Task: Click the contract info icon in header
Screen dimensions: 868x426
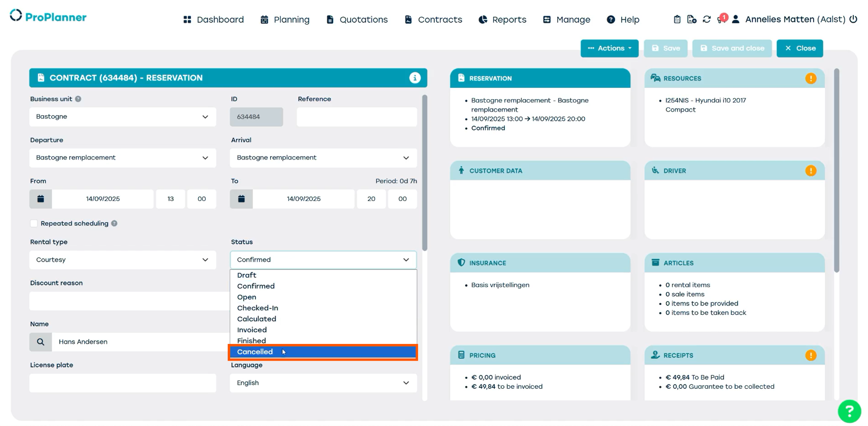Action: tap(414, 78)
